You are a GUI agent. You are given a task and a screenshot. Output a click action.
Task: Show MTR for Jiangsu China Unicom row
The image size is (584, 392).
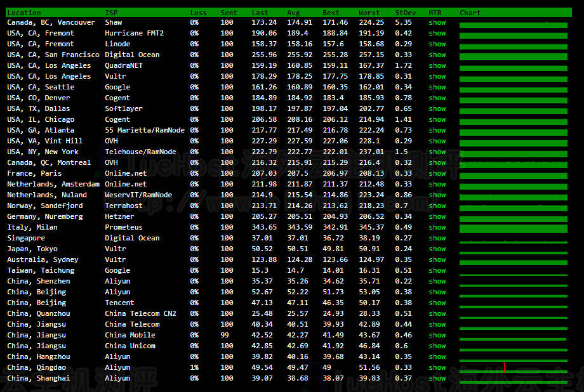pyautogui.click(x=437, y=346)
